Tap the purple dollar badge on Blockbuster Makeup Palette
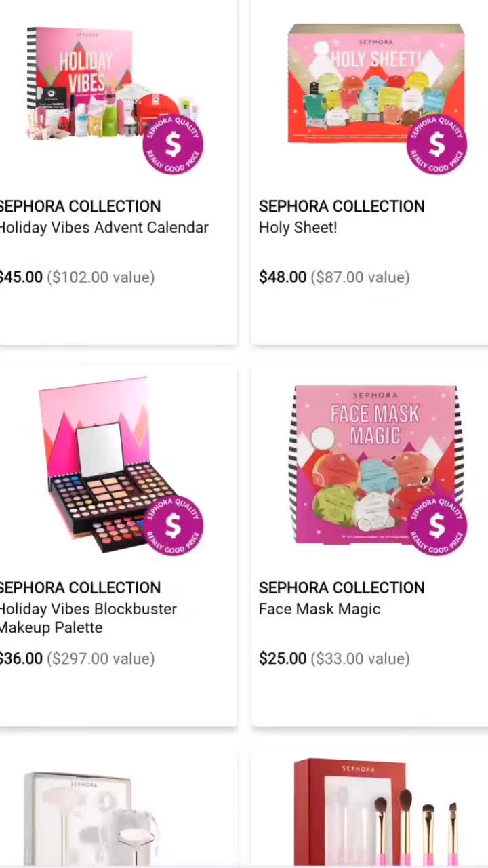The image size is (488, 868). pos(174,526)
